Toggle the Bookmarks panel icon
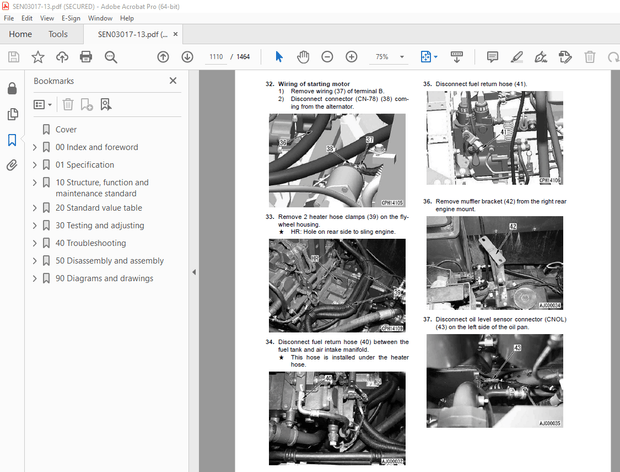The image size is (620, 472). tap(12, 140)
